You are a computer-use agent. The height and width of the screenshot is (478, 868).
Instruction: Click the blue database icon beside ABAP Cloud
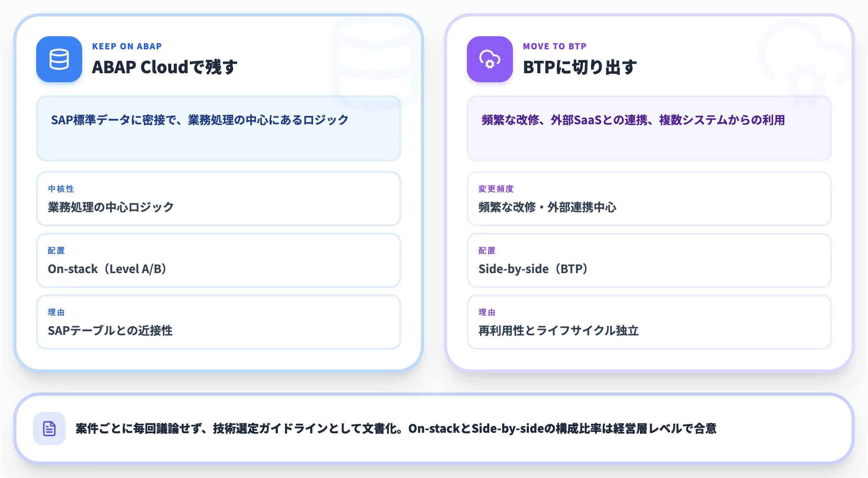click(59, 59)
